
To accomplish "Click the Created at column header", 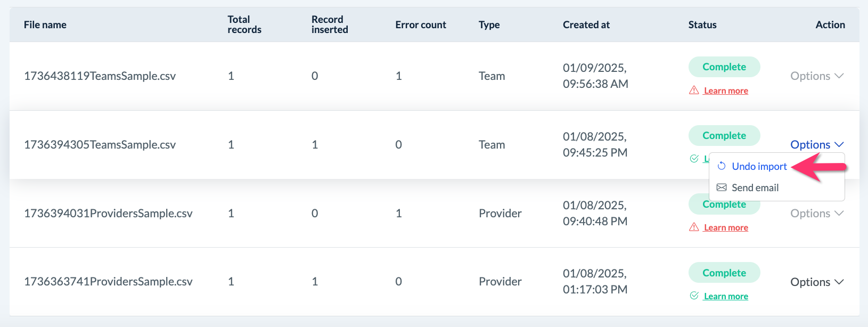I will click(586, 25).
